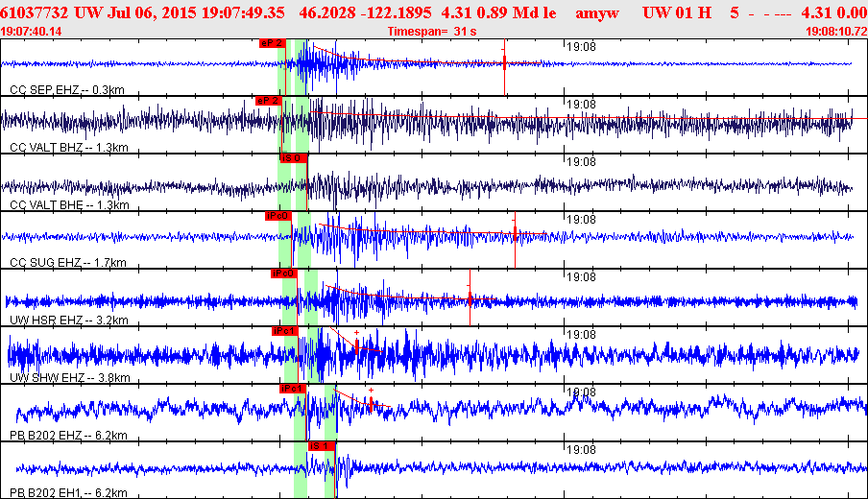Select the 'UW SHW EHZ -- 3.8km' channel label

[x=70, y=377]
